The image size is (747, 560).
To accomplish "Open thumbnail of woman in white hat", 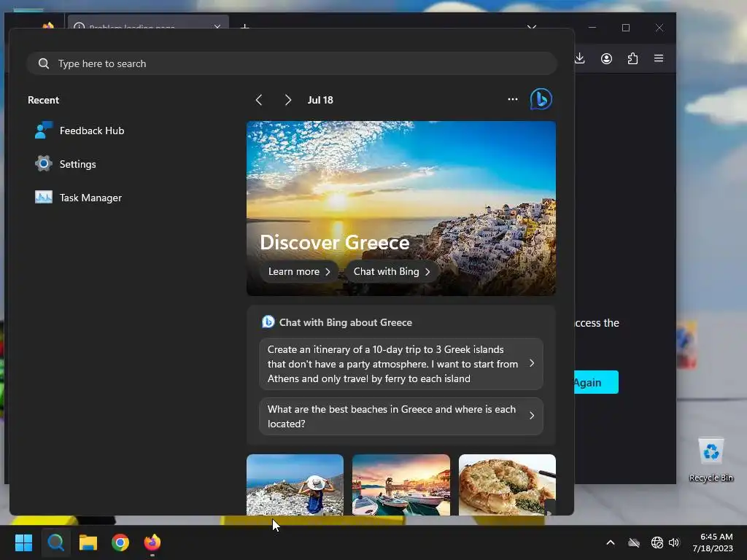I will pos(295,485).
